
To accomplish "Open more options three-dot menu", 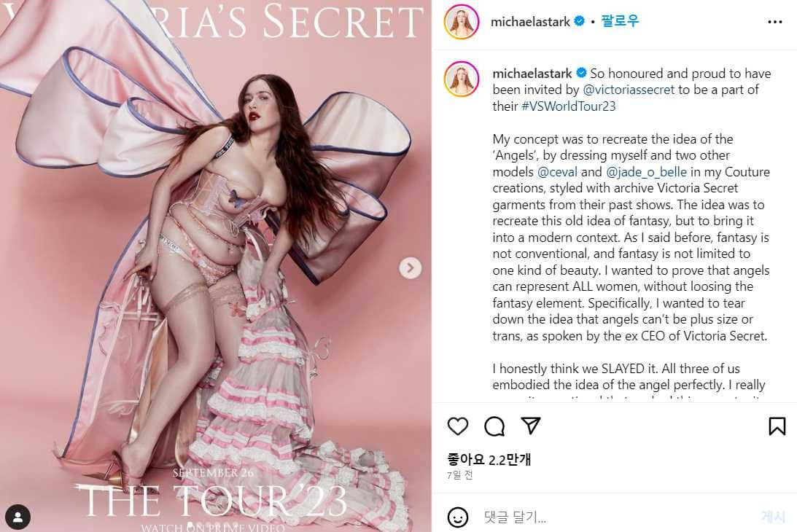I will click(x=774, y=22).
